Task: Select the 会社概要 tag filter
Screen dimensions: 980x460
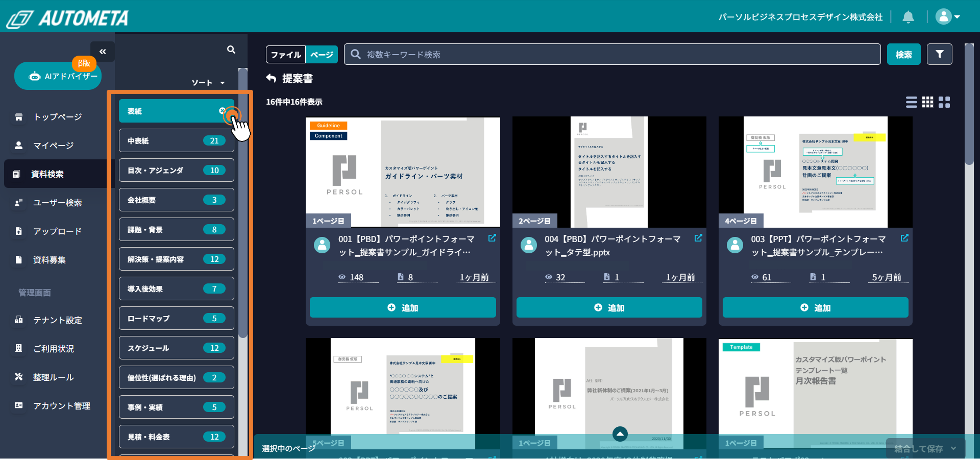Action: tap(176, 200)
